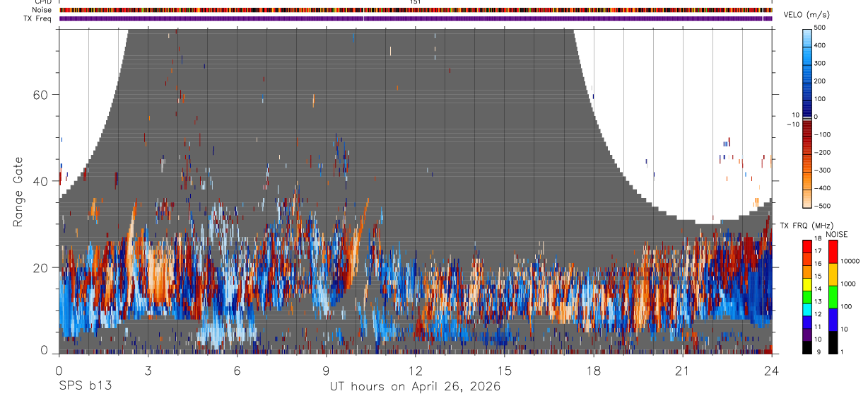Pick the blue 10-100 noise level swatch
Screen dimensions: 868x401
tap(833, 319)
